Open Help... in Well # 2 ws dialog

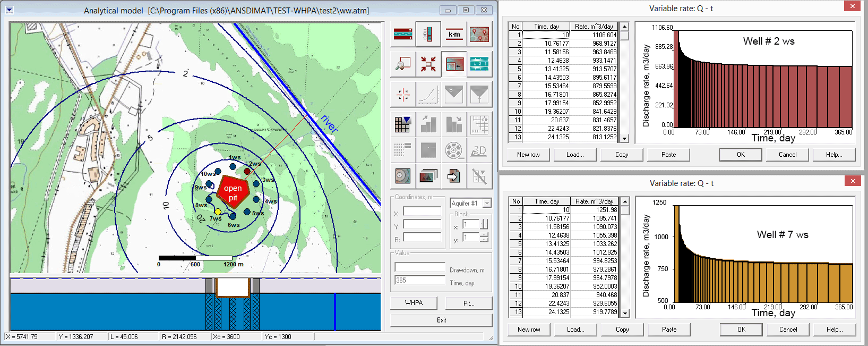(x=834, y=155)
